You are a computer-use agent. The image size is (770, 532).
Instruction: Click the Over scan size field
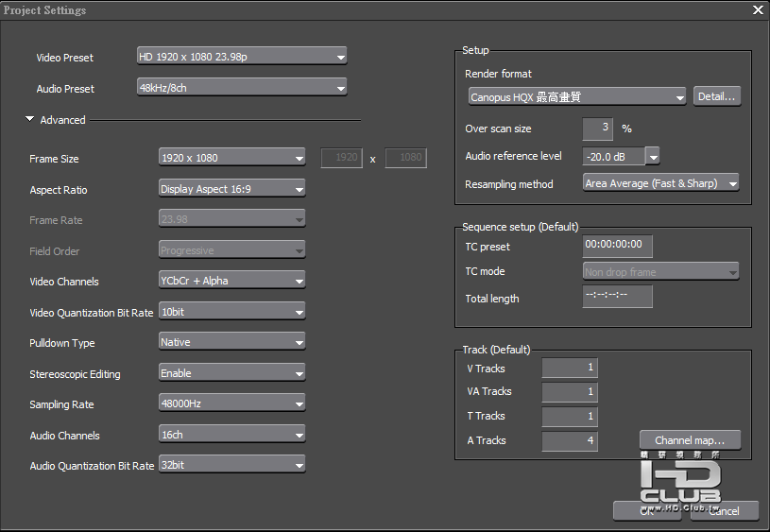(598, 129)
